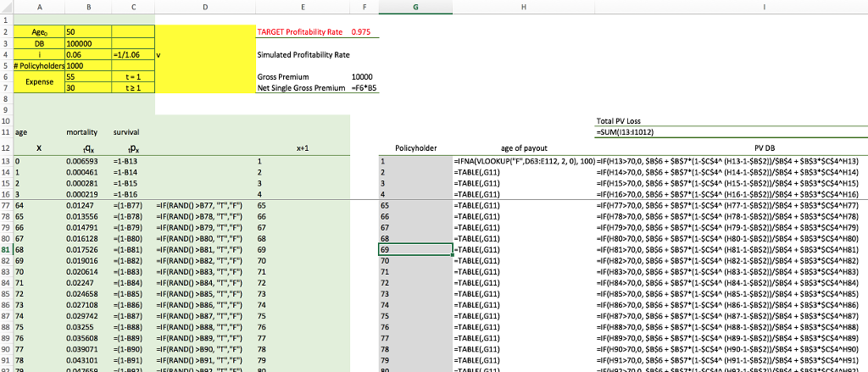Click the Total PV Loss label

pos(618,120)
